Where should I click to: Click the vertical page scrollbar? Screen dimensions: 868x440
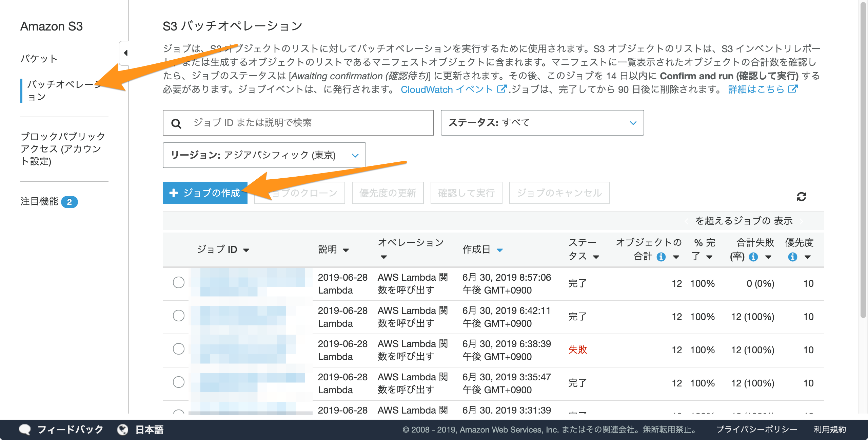[864, 159]
